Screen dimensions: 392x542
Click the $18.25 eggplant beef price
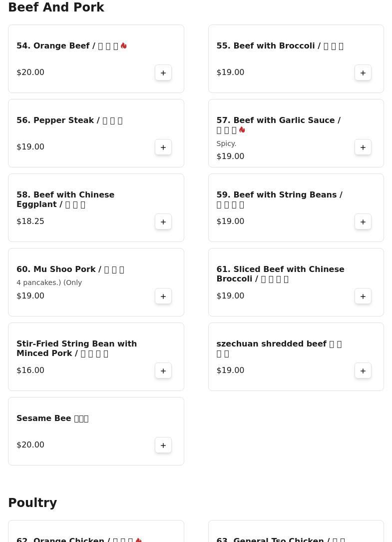30,221
